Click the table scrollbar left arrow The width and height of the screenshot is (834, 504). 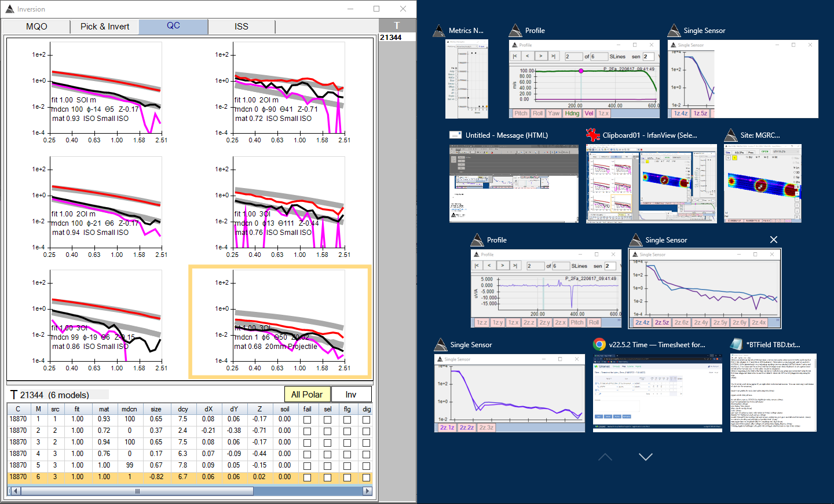[16, 491]
